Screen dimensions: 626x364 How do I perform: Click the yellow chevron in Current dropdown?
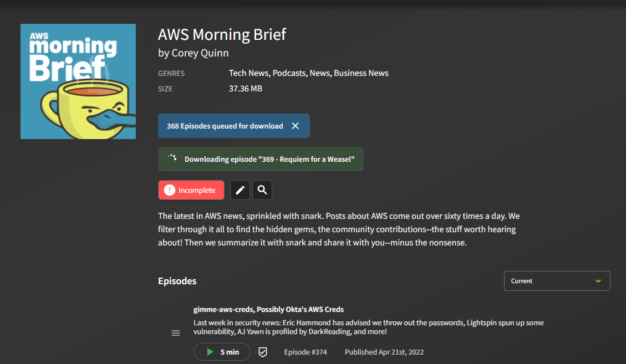[598, 281]
